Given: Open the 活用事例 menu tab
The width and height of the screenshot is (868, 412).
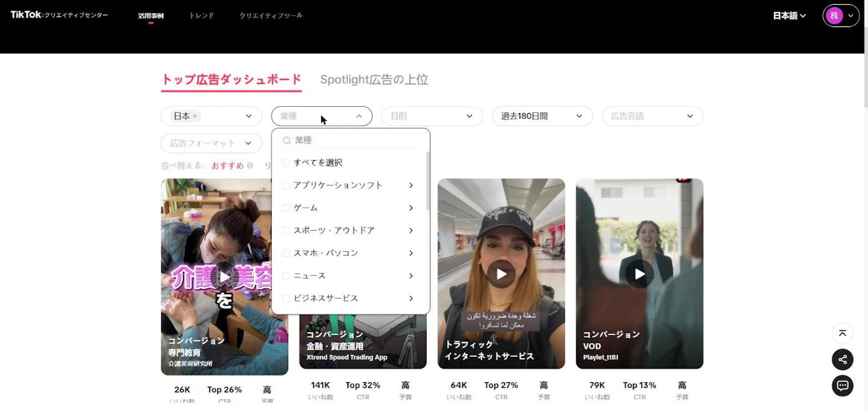Looking at the screenshot, I should point(151,16).
